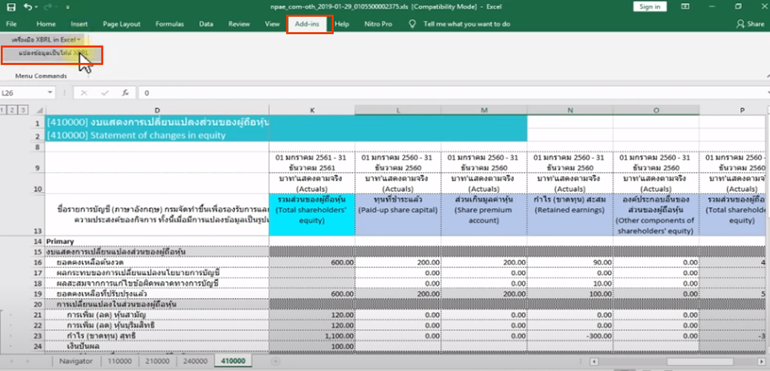Select the 'Total shareholders' equity' cyan header cell
This screenshot has height=371, width=770.
[312, 215]
